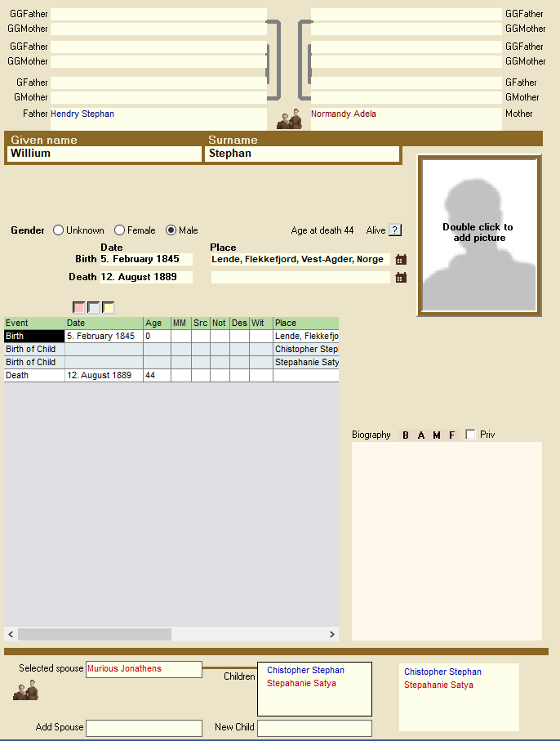Click the B biography icon

click(x=406, y=435)
